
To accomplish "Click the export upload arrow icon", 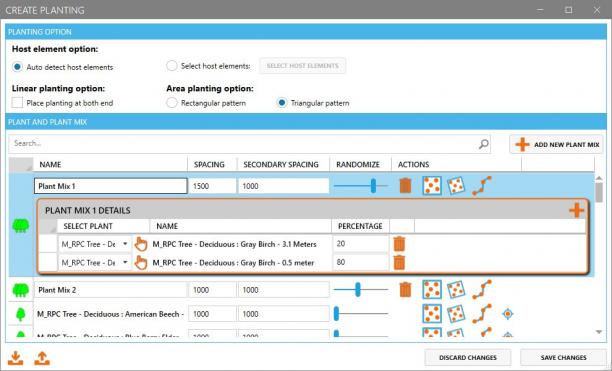I will click(x=42, y=358).
